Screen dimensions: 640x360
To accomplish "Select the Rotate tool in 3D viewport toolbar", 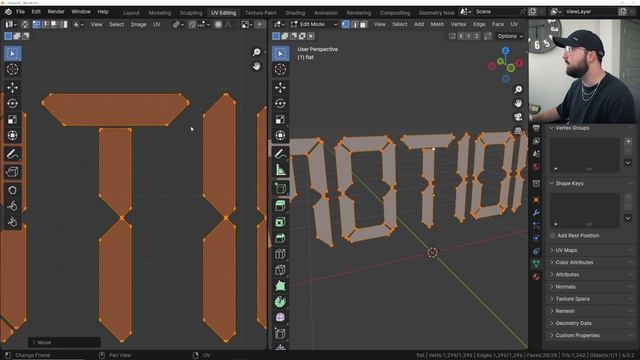I will tap(280, 103).
